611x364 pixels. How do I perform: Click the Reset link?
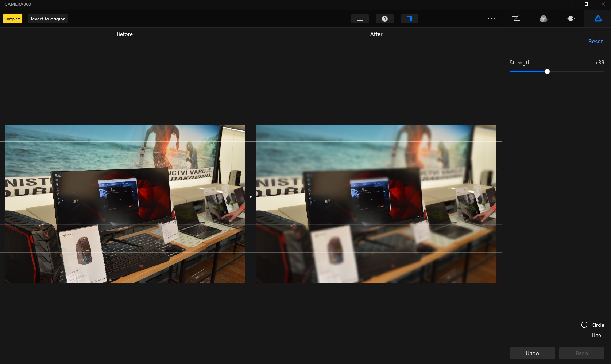pos(595,42)
